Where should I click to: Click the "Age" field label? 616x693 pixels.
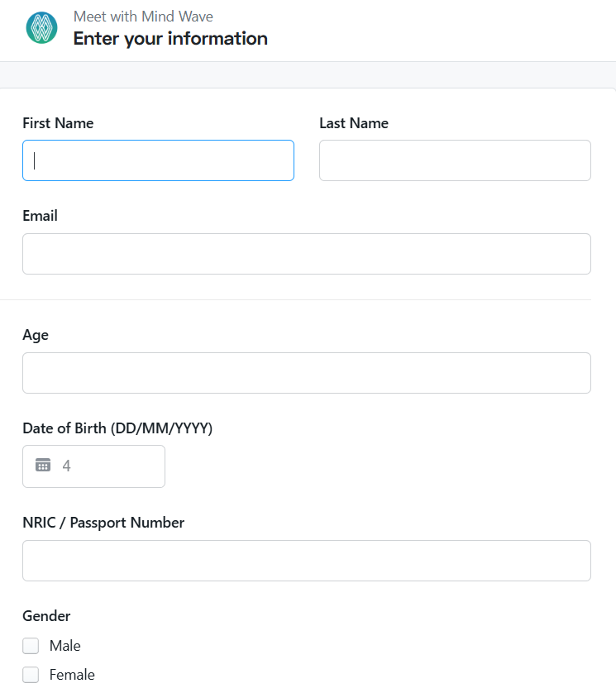[x=36, y=335]
